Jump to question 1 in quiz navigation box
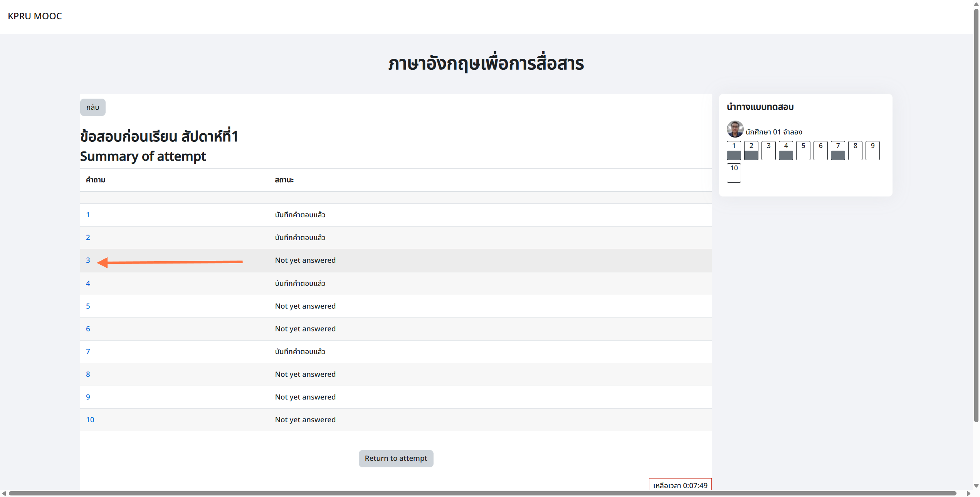The width and height of the screenshot is (980, 497). (734, 151)
